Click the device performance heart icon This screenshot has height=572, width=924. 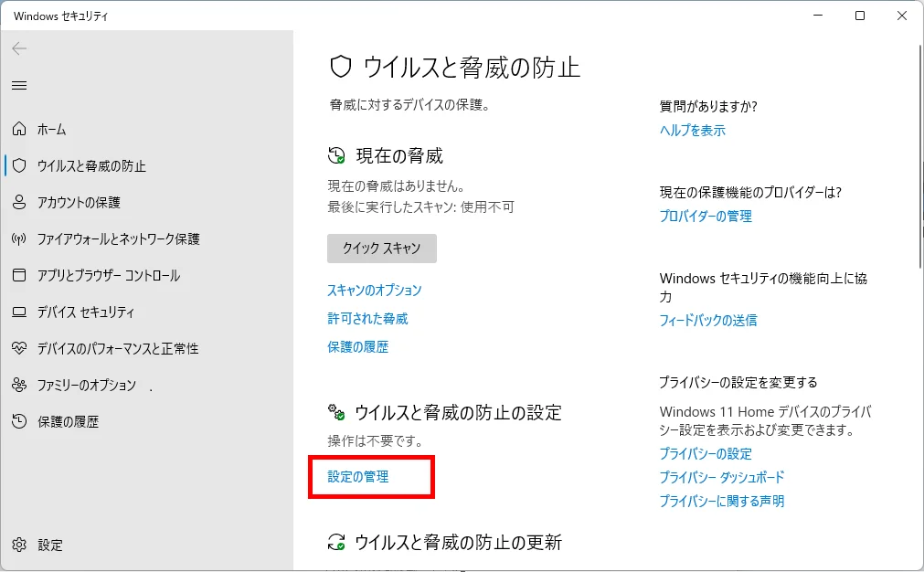click(x=19, y=349)
